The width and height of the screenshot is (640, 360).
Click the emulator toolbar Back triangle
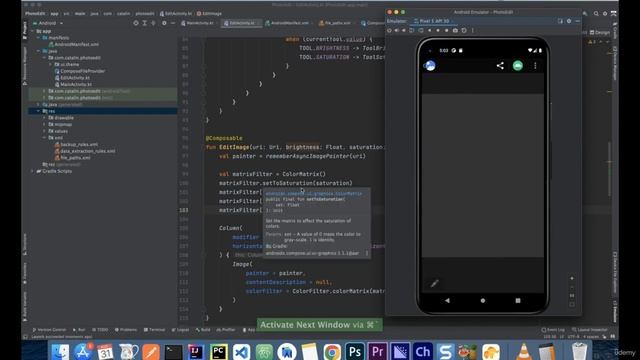tap(429, 30)
